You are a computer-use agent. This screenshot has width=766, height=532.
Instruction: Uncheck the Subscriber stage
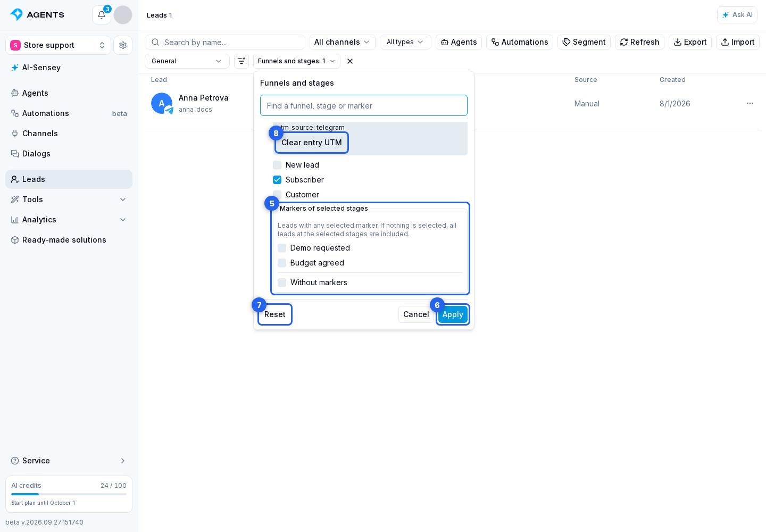coord(277,180)
